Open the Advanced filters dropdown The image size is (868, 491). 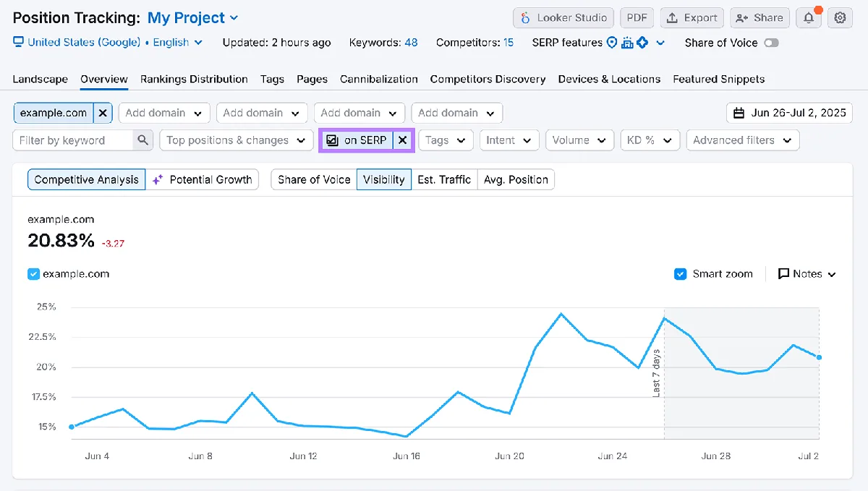pos(743,140)
